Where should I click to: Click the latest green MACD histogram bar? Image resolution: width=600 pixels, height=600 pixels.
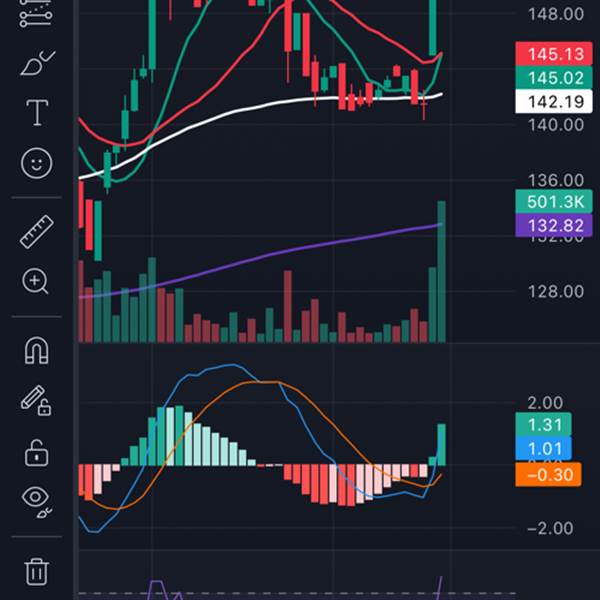coord(441,445)
